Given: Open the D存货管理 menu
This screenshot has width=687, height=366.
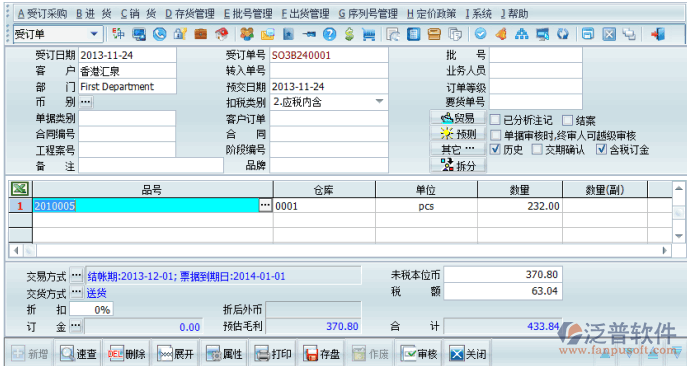Looking at the screenshot, I should (x=190, y=14).
